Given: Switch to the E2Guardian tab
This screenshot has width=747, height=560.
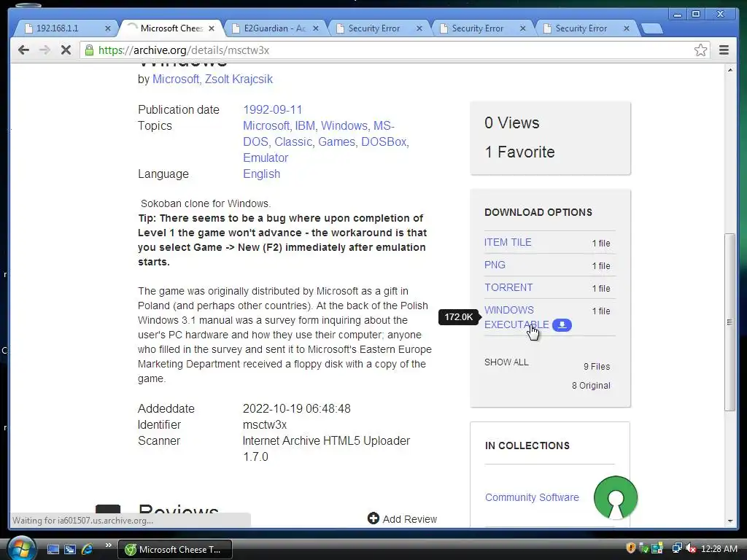Looking at the screenshot, I should coord(275,28).
